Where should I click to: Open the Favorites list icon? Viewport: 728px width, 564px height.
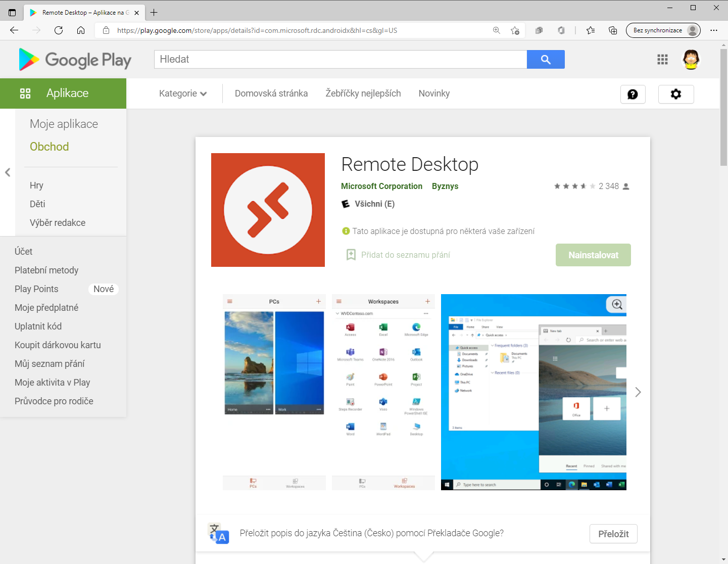pyautogui.click(x=591, y=30)
